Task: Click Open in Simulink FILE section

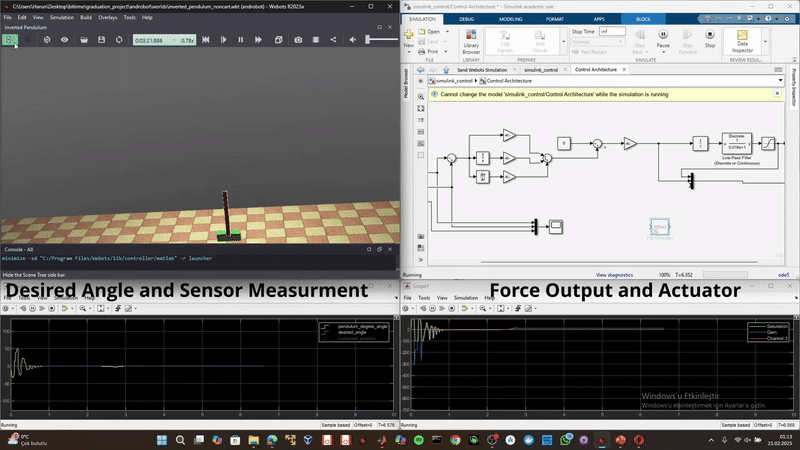Action: (x=429, y=32)
